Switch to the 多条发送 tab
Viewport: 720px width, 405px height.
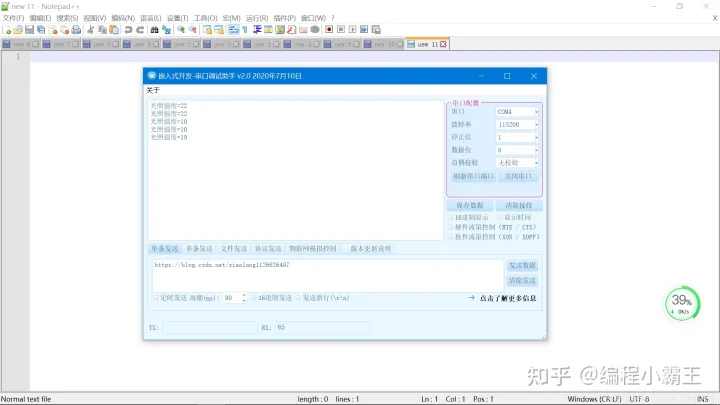click(x=199, y=248)
